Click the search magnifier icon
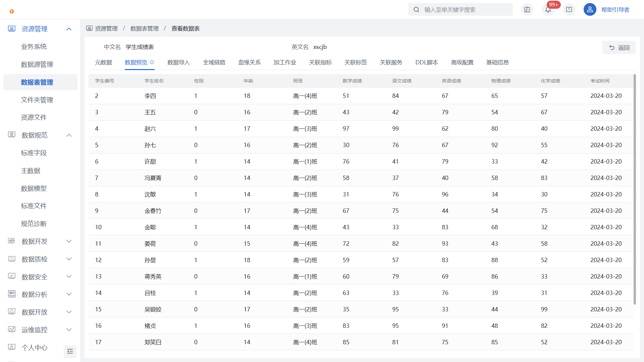 tap(416, 10)
